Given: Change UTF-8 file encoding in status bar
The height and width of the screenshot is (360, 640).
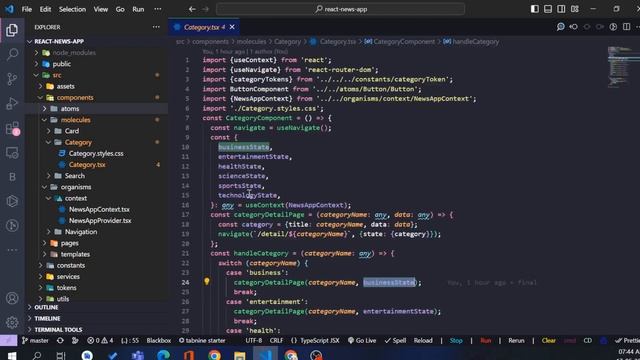Looking at the screenshot, I should pos(254,340).
